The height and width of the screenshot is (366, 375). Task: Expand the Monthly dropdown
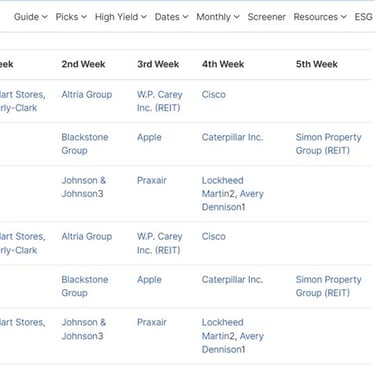pyautogui.click(x=218, y=17)
